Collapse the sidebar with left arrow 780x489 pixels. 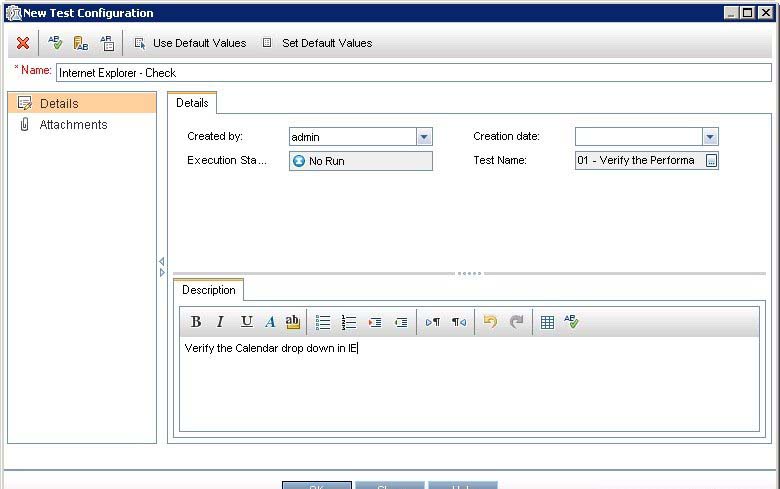point(162,261)
